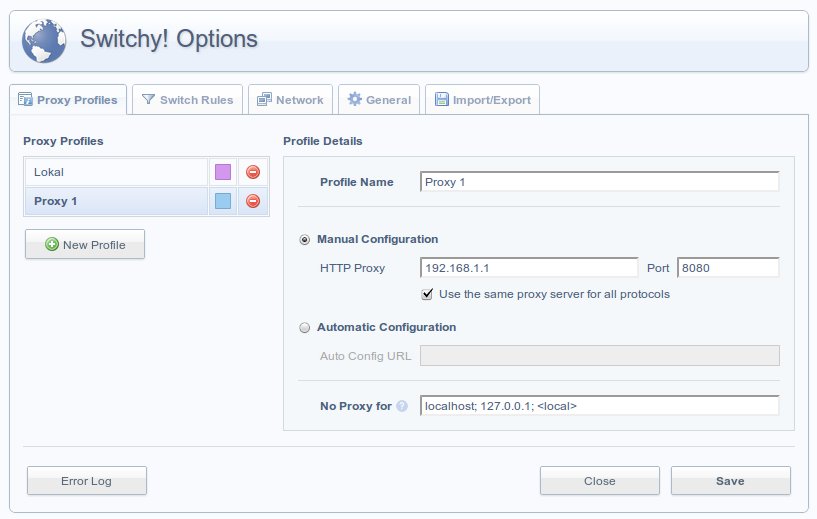Viewport: 817px width, 519px height.
Task: Click the No Proxy help question icon
Action: (402, 407)
